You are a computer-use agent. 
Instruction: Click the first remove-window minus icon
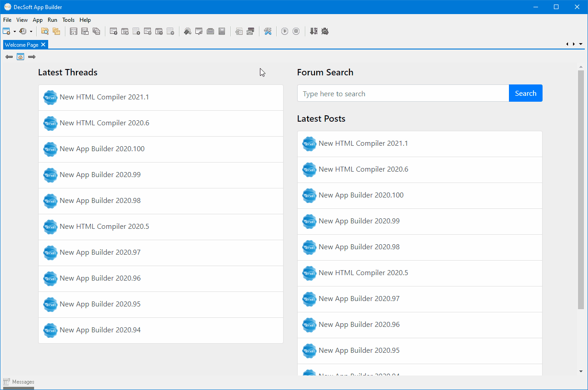point(148,31)
